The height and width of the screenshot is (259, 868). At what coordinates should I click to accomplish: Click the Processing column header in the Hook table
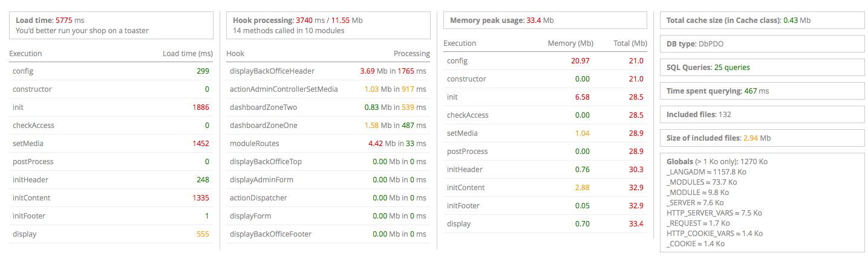coord(411,54)
